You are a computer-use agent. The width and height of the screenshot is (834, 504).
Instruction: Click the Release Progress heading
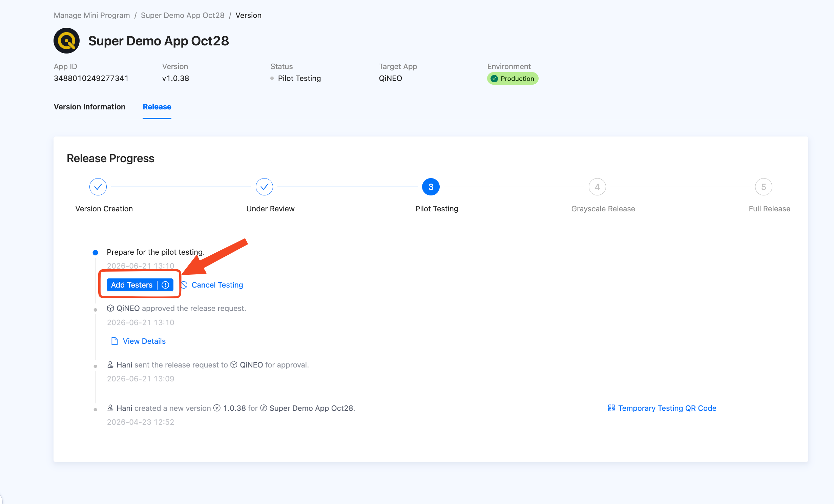tap(110, 158)
